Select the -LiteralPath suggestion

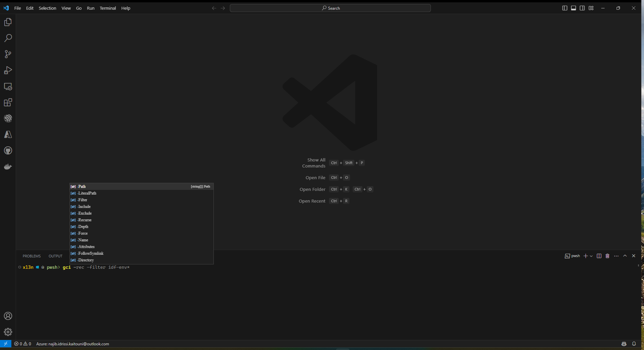point(142,193)
